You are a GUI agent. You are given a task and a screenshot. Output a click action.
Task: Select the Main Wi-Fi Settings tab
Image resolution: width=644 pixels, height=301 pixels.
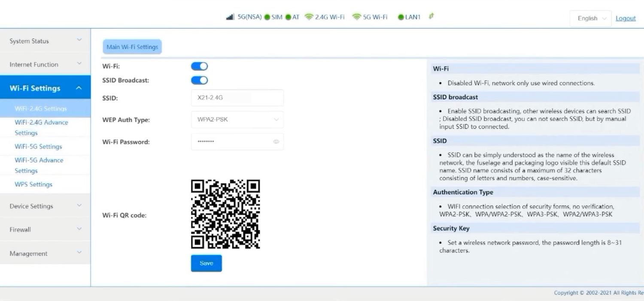[132, 46]
